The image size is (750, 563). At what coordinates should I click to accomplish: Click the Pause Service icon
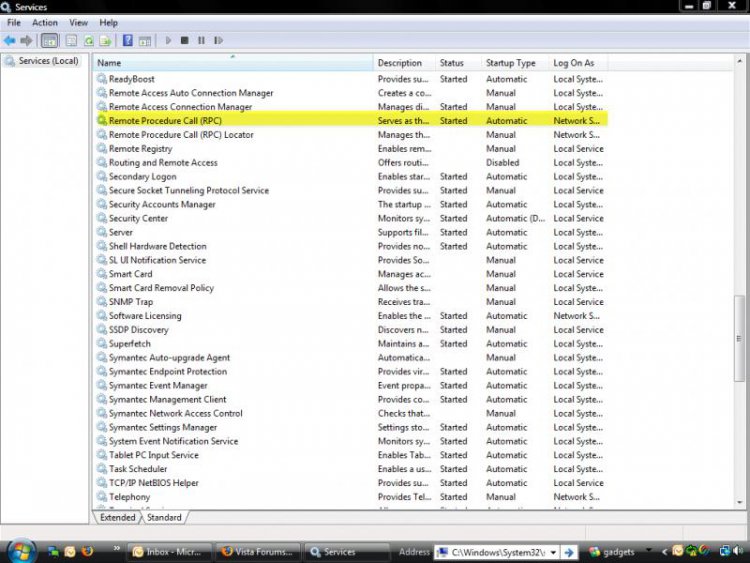pyautogui.click(x=201, y=41)
